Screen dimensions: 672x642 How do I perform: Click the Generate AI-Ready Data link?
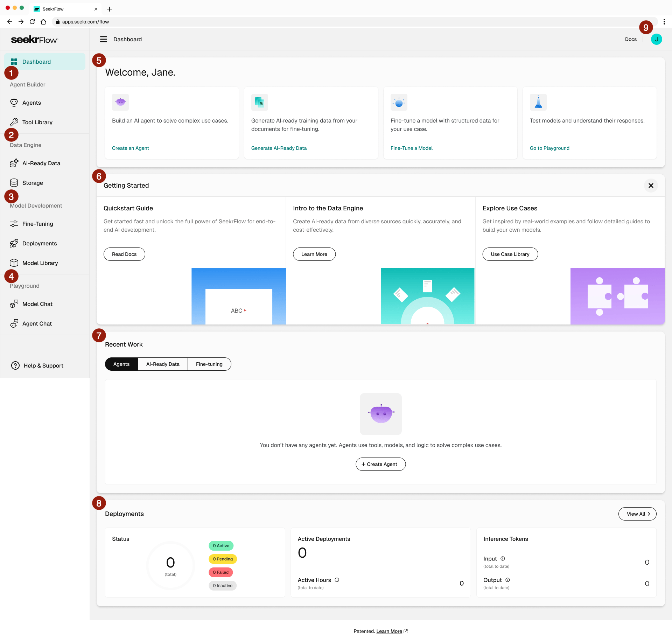pyautogui.click(x=279, y=148)
